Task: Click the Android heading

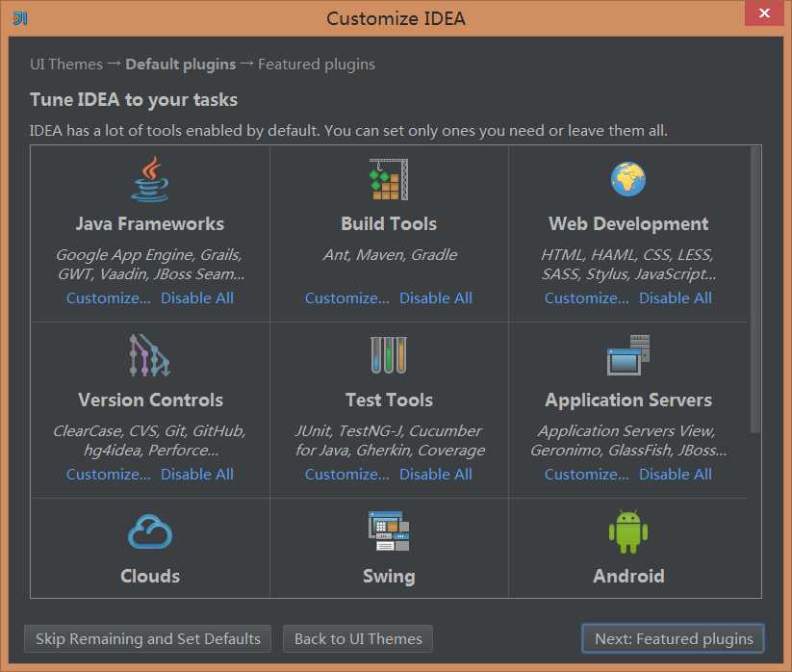Action: tap(628, 576)
